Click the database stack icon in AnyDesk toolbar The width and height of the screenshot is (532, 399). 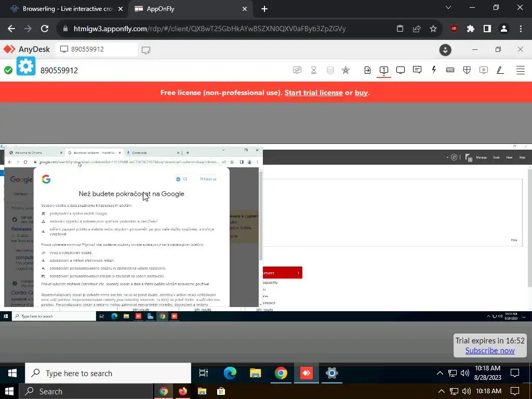[x=330, y=70]
